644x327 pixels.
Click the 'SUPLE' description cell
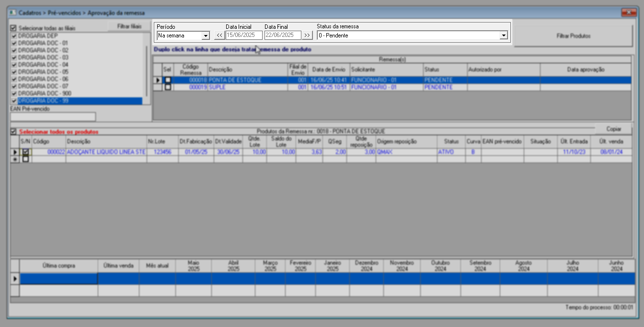pos(247,87)
